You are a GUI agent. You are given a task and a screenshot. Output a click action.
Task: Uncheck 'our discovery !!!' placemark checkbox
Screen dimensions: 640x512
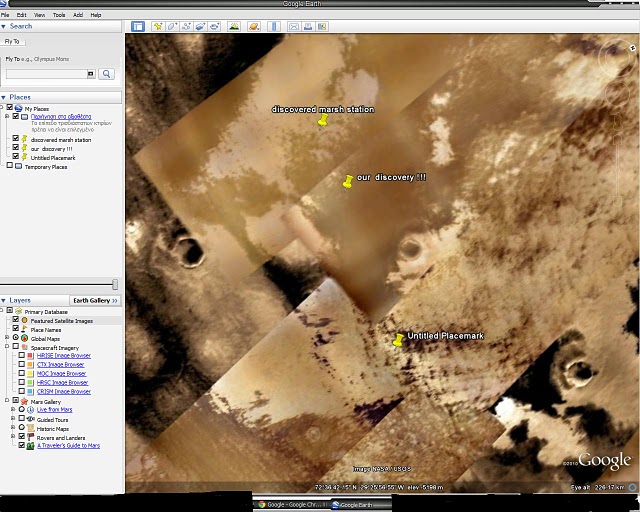[x=16, y=147]
